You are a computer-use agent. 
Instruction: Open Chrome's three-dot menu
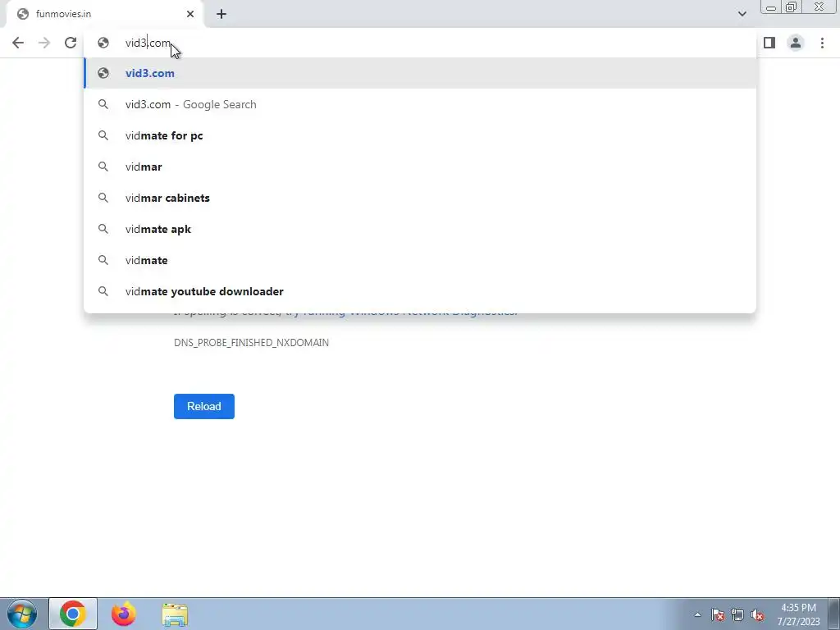tap(822, 43)
